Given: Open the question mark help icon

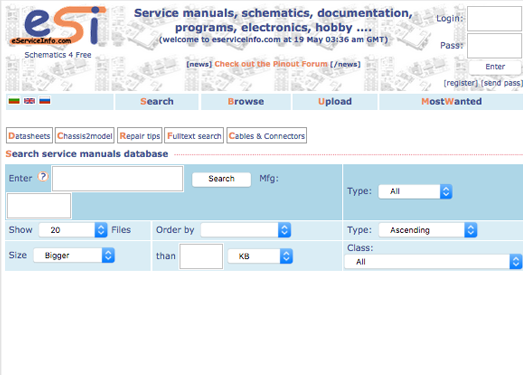Looking at the screenshot, I should [x=43, y=176].
